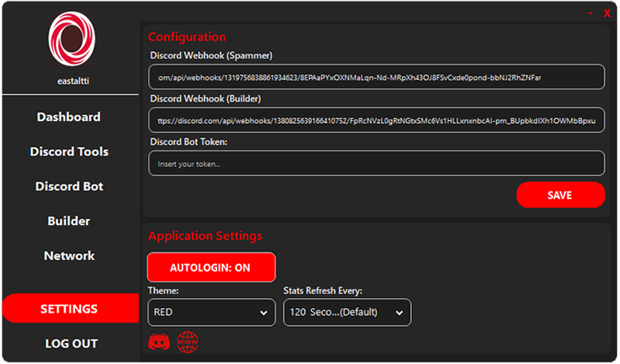Switch to the Builder page
Image resolution: width=620 pixels, height=364 pixels.
click(x=69, y=220)
